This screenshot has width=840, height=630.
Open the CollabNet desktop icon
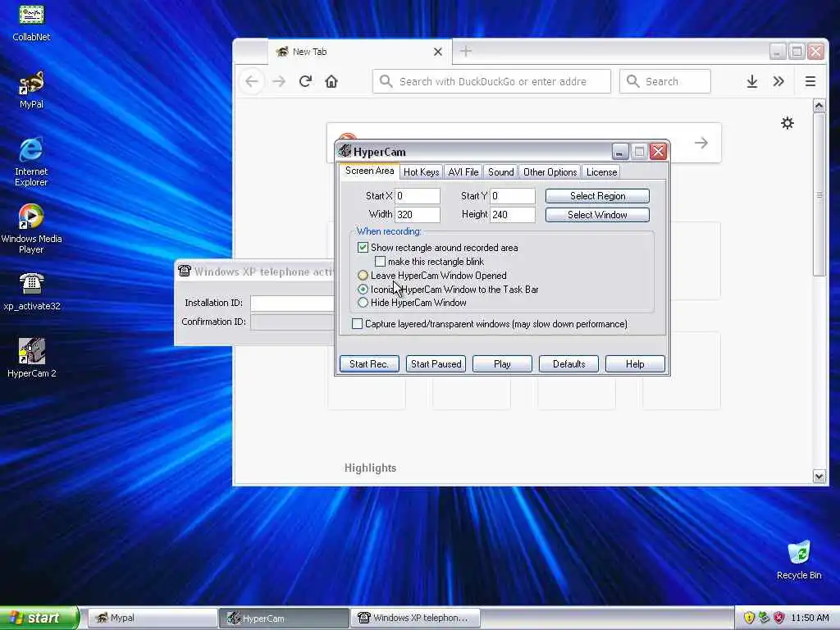click(32, 21)
